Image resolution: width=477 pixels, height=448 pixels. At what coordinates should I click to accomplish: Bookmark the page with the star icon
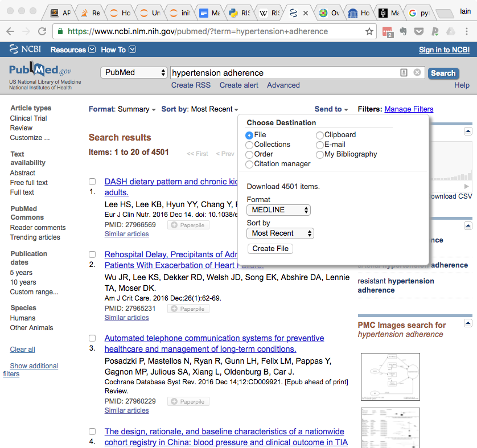coord(369,31)
